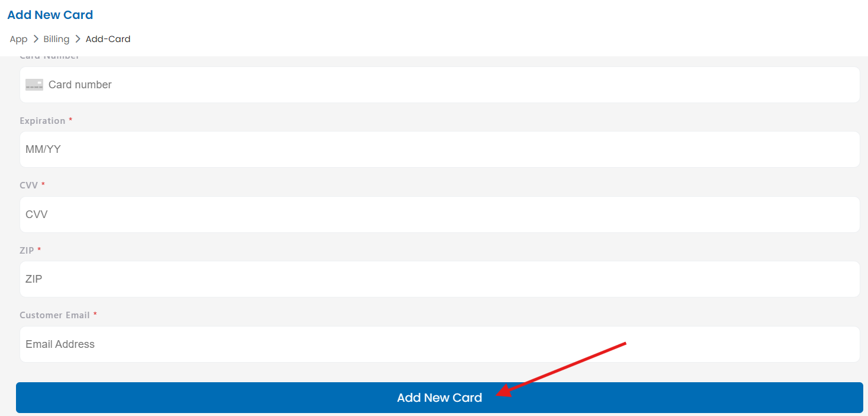The height and width of the screenshot is (416, 868).
Task: Select the MM/YY expiration field
Action: point(439,149)
